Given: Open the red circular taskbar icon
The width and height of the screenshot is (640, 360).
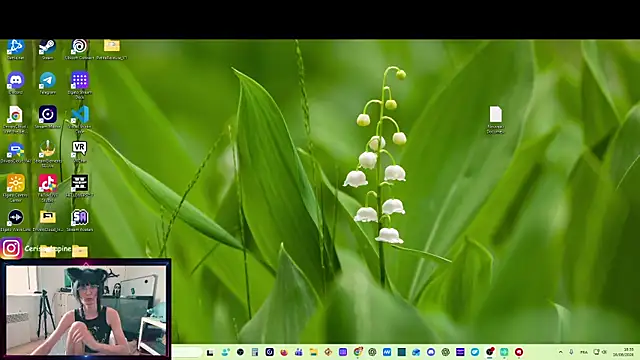Looking at the screenshot, I should pos(519,352).
